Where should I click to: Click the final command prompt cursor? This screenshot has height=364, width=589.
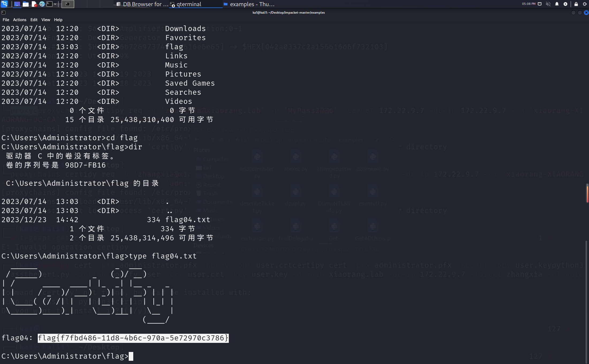(131, 356)
